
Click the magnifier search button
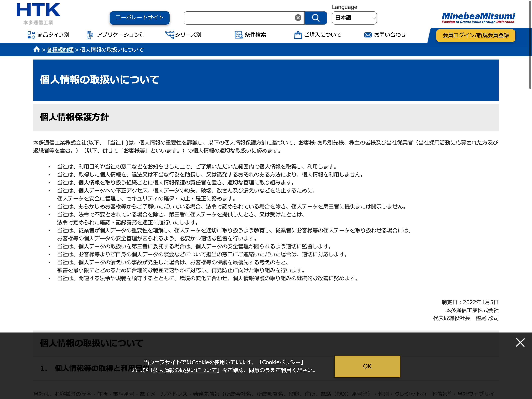[316, 18]
